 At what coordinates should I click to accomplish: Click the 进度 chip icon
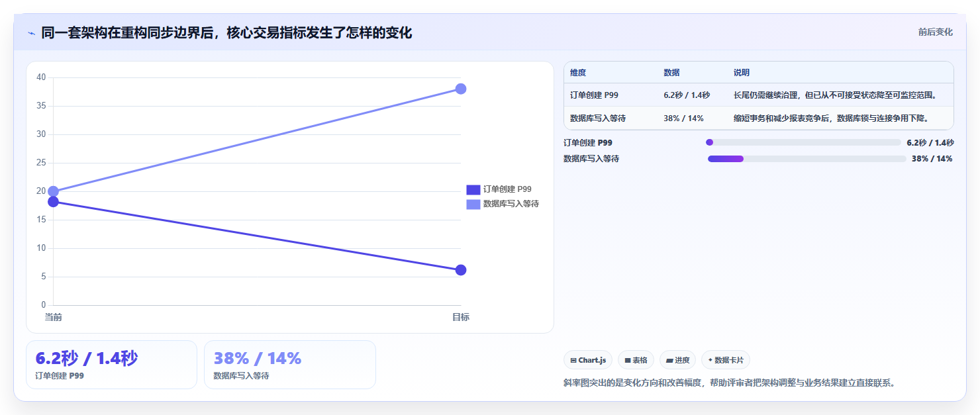coord(669,360)
